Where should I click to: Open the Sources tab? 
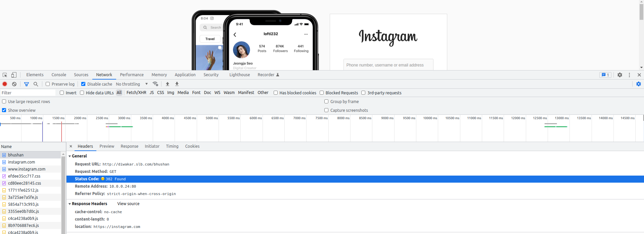81,75
